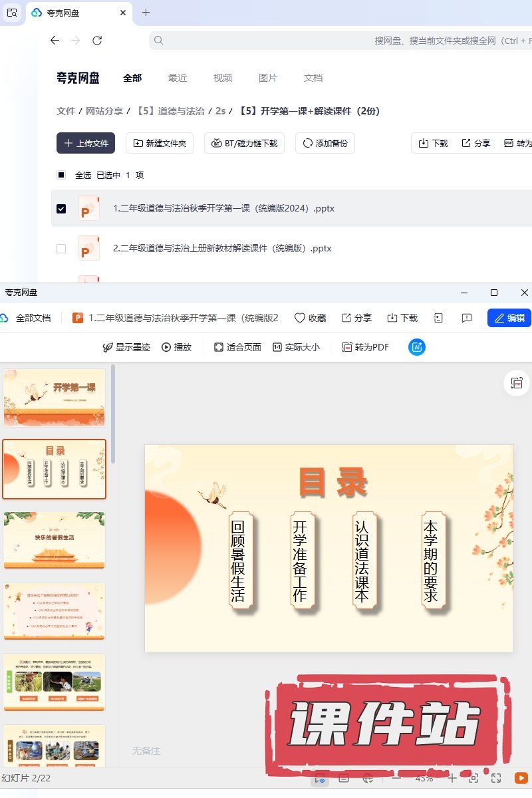Click the orange slideshow button in status bar
The width and height of the screenshot is (532, 798).
pyautogui.click(x=521, y=778)
